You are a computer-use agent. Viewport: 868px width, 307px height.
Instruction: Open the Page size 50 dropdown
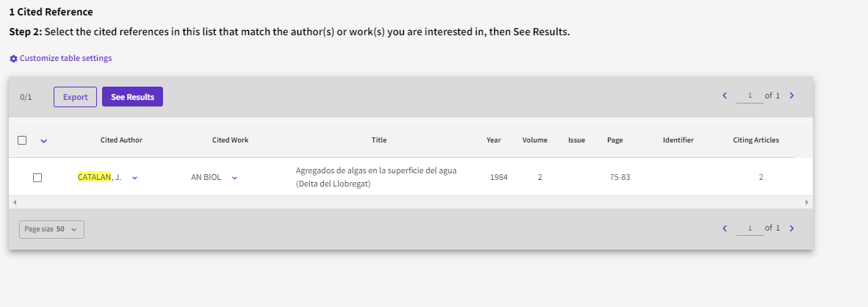(51, 229)
